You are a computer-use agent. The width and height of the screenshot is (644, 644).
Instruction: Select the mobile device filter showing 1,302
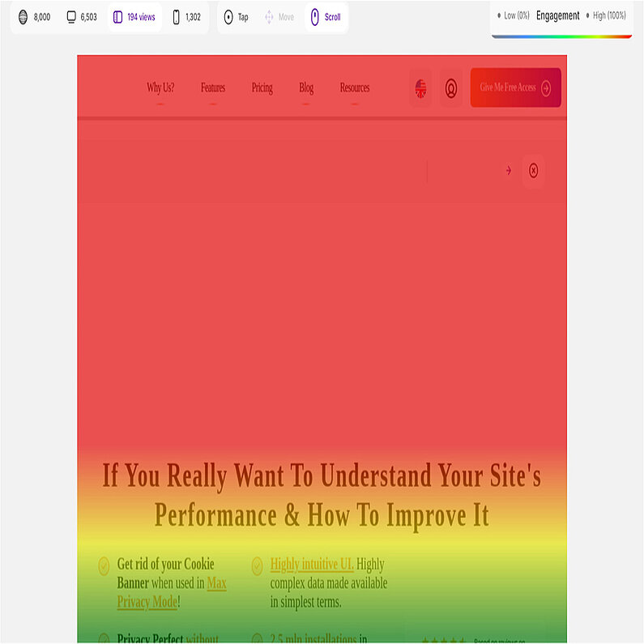point(186,17)
